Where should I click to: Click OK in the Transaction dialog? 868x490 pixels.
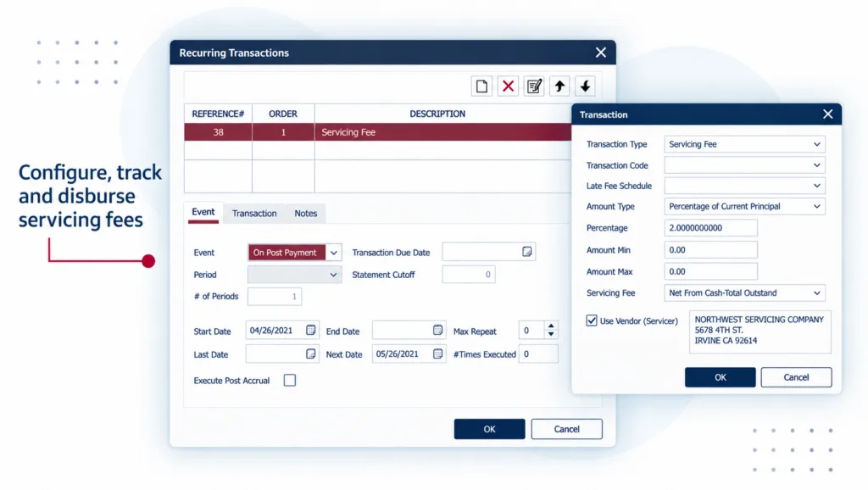[721, 377]
